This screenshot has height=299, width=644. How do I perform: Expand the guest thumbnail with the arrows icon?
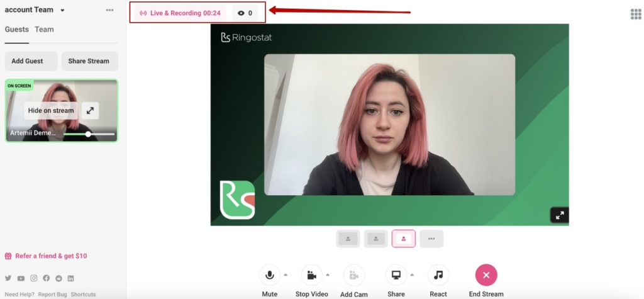(x=91, y=111)
